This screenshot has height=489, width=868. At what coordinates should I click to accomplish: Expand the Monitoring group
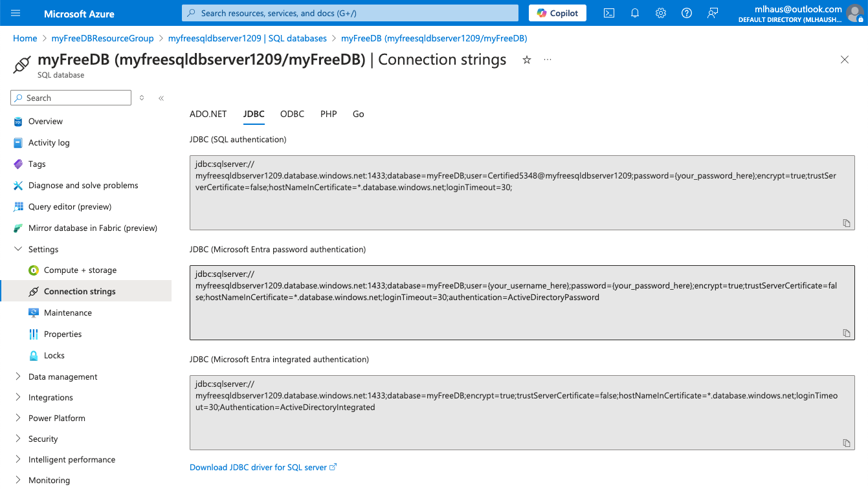click(18, 481)
